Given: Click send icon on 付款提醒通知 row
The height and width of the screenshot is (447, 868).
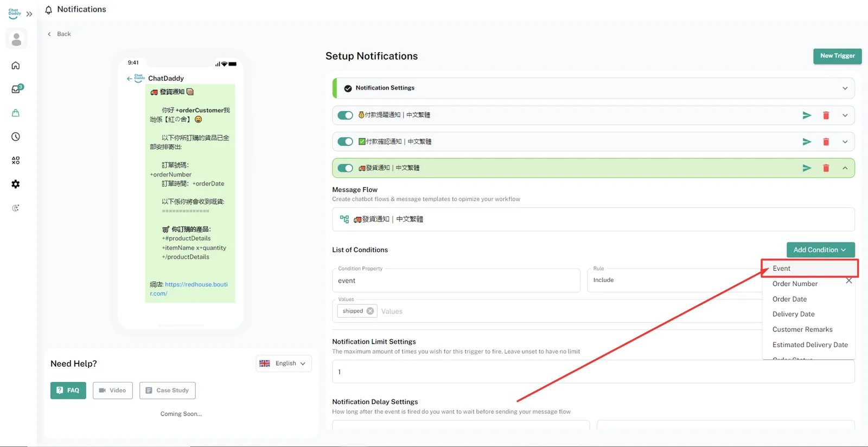Looking at the screenshot, I should (x=807, y=115).
